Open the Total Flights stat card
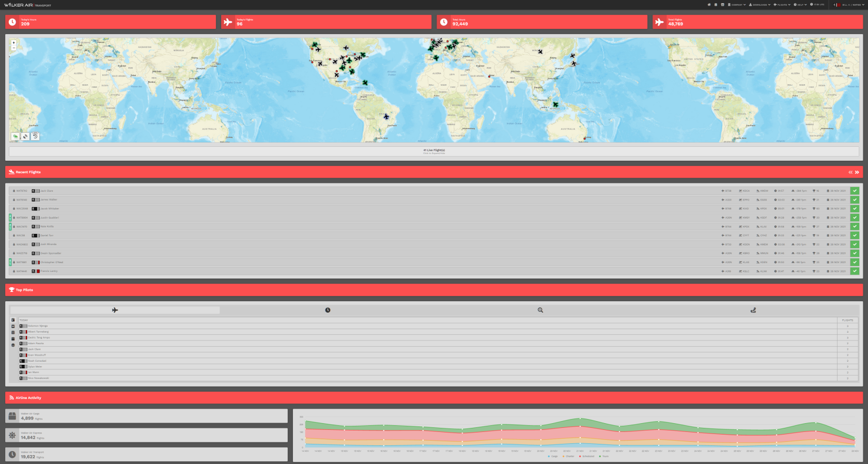This screenshot has height=464, width=868. coord(757,22)
